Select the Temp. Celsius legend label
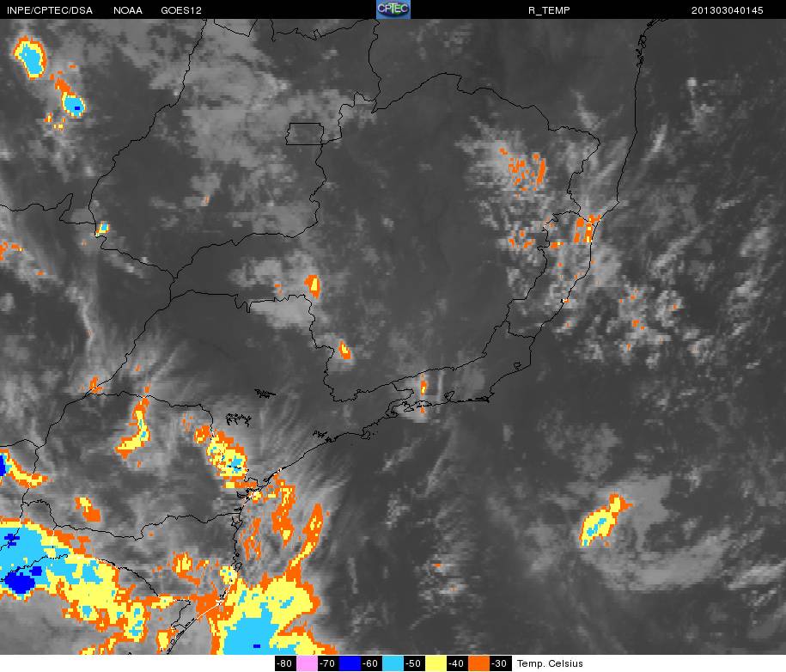 click(550, 663)
